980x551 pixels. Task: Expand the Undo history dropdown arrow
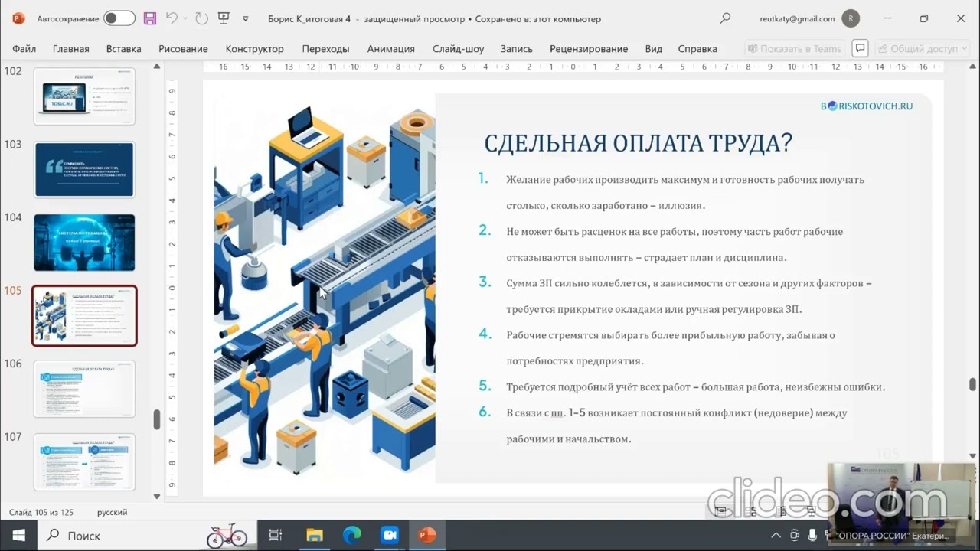point(186,18)
